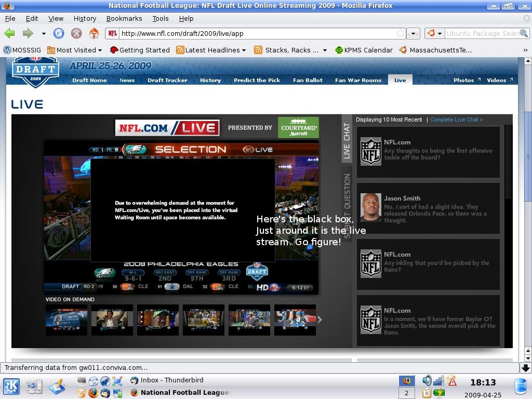The image size is (532, 399).
Task: Open the Klipper clipboard tray icon
Action: (x=427, y=393)
